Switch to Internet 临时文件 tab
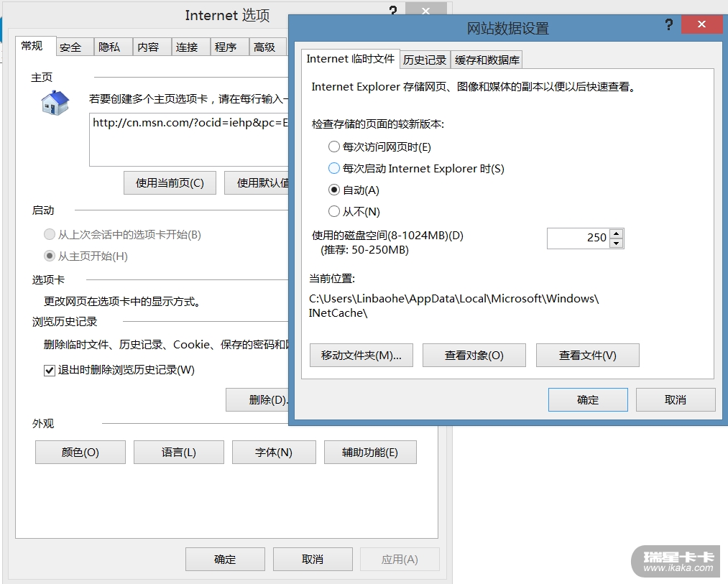 point(350,59)
